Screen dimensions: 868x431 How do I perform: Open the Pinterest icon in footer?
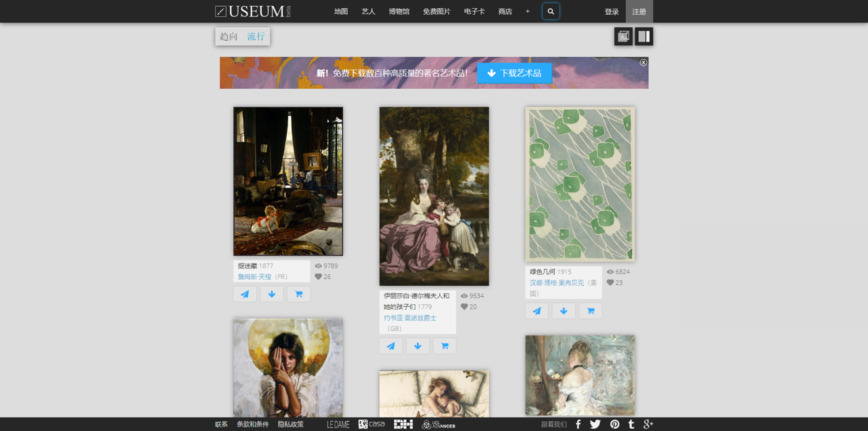click(x=614, y=424)
